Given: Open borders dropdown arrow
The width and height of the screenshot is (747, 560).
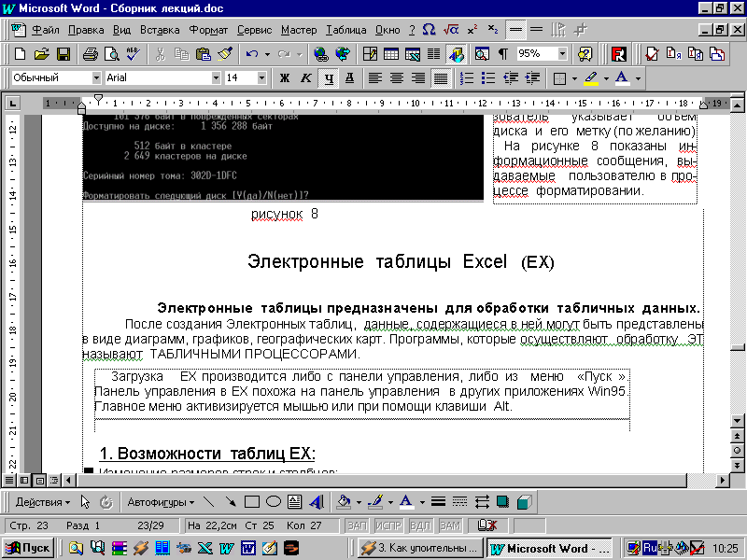Looking at the screenshot, I should point(574,78).
